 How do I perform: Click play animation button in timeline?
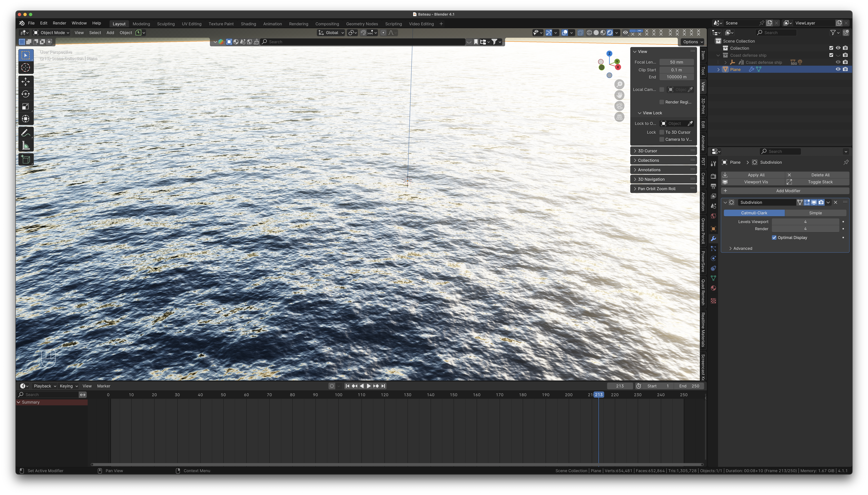[x=369, y=386]
